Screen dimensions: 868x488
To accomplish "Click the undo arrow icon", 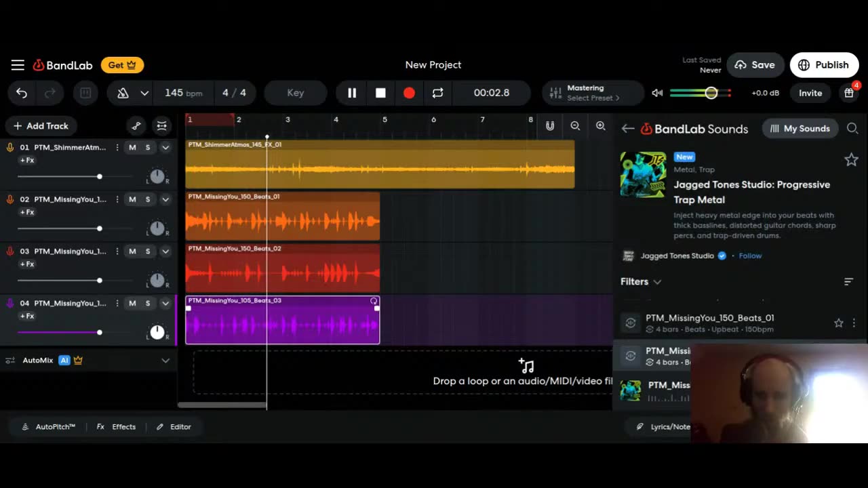I will click(22, 93).
